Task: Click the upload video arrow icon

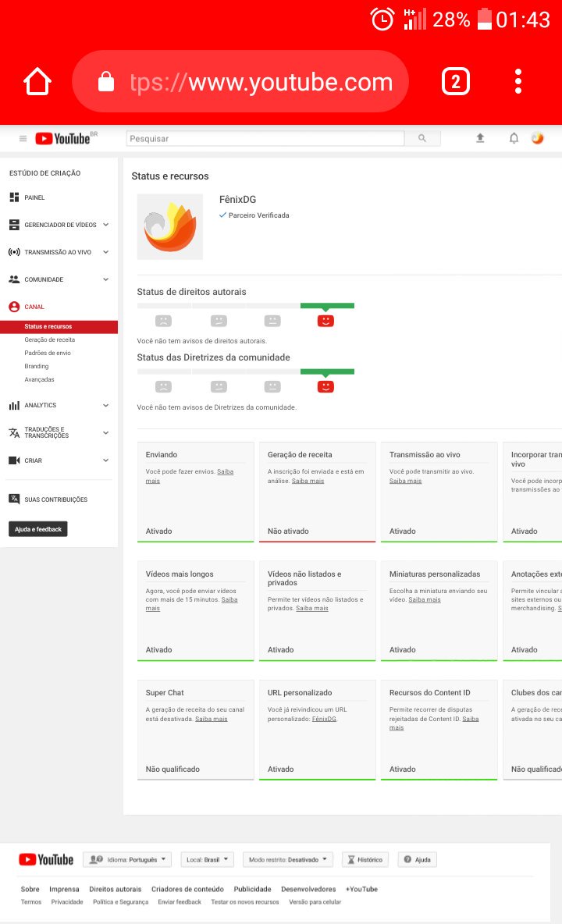Action: (480, 138)
